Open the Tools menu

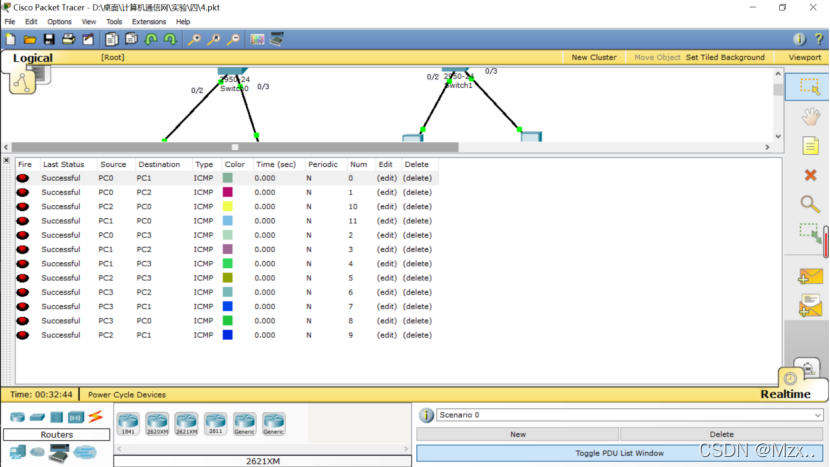tap(114, 21)
